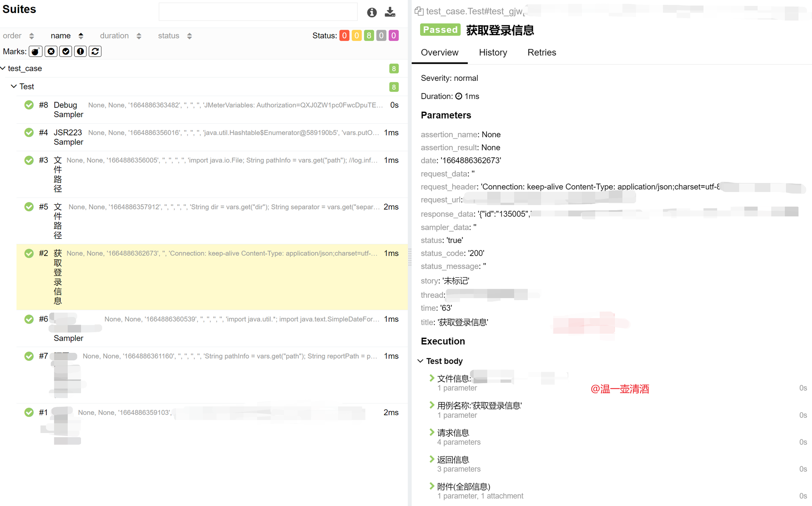The width and height of the screenshot is (812, 506).
Task: Open the report info popup icon
Action: (x=371, y=12)
